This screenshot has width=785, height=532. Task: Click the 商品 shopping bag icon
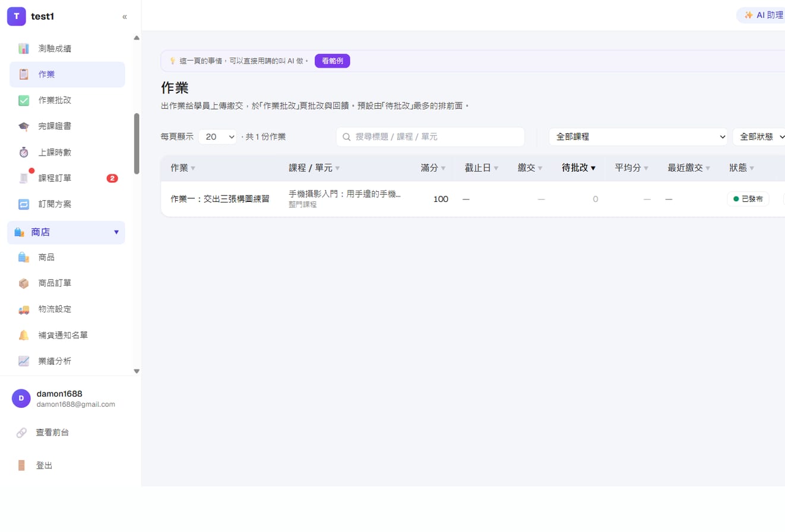(24, 257)
